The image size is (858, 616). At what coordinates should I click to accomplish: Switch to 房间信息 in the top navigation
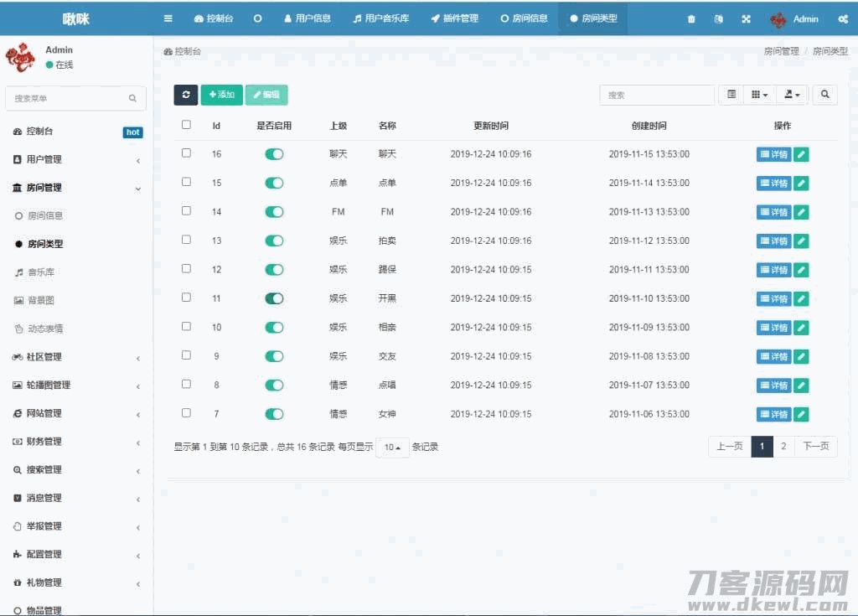(x=524, y=18)
